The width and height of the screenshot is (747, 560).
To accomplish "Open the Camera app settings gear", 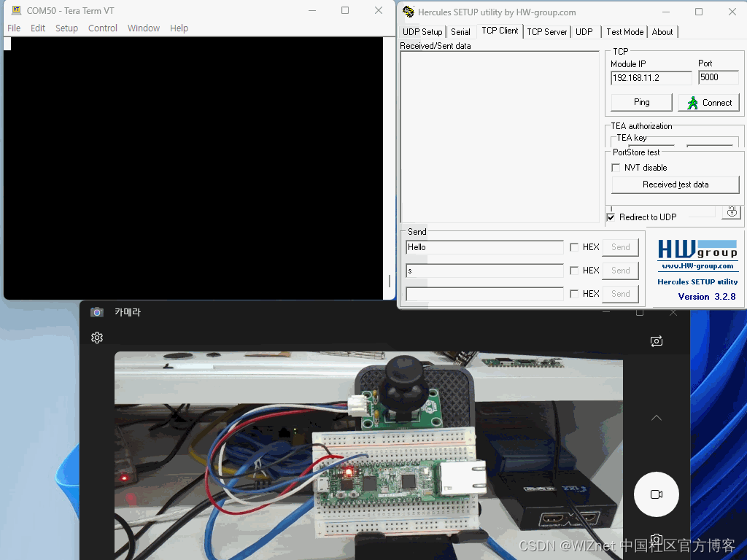I will (x=97, y=338).
